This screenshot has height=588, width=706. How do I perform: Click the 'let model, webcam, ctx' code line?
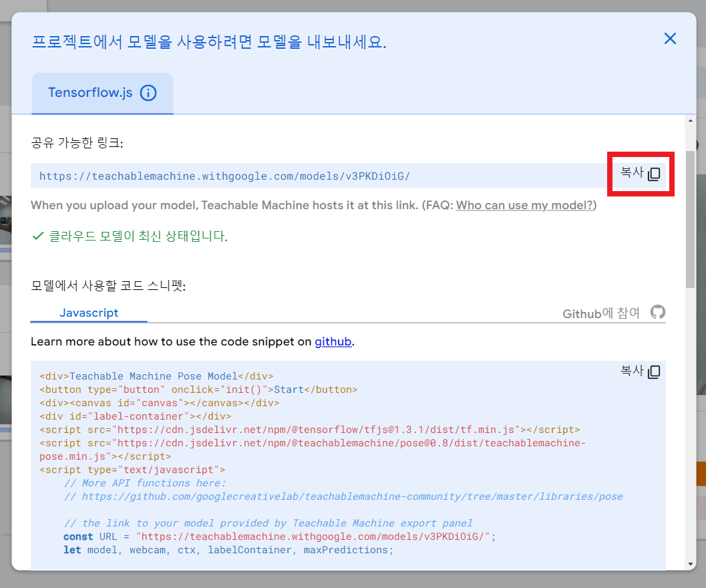click(x=228, y=550)
